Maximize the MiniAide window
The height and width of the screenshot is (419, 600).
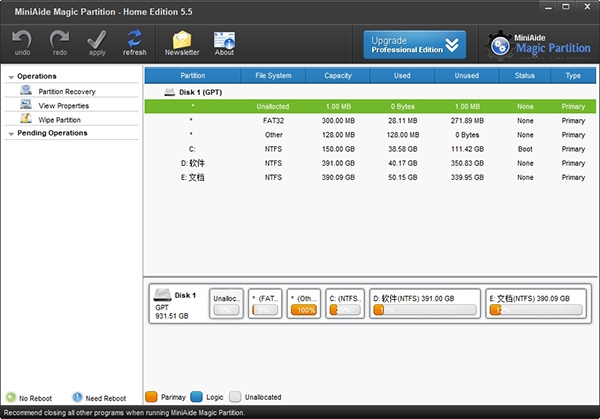coord(566,7)
